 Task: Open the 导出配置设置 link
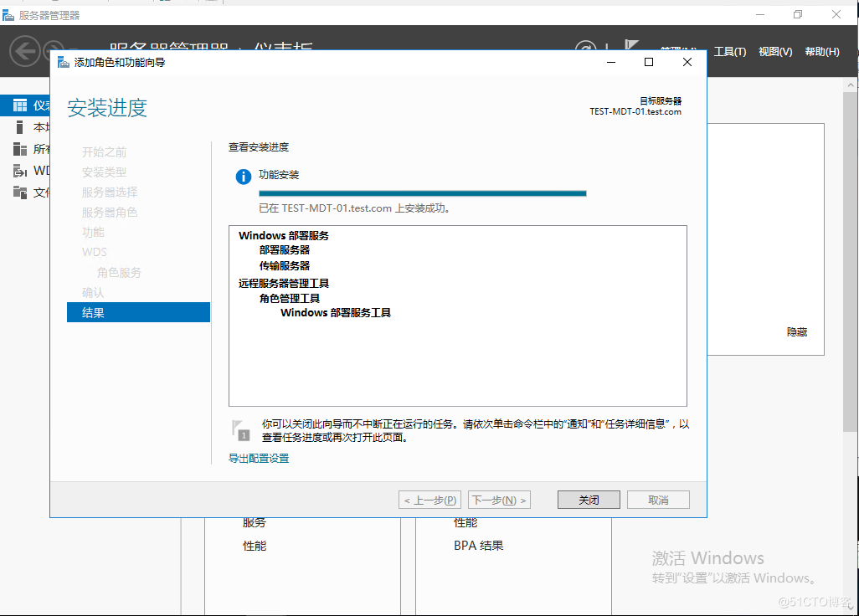[259, 459]
